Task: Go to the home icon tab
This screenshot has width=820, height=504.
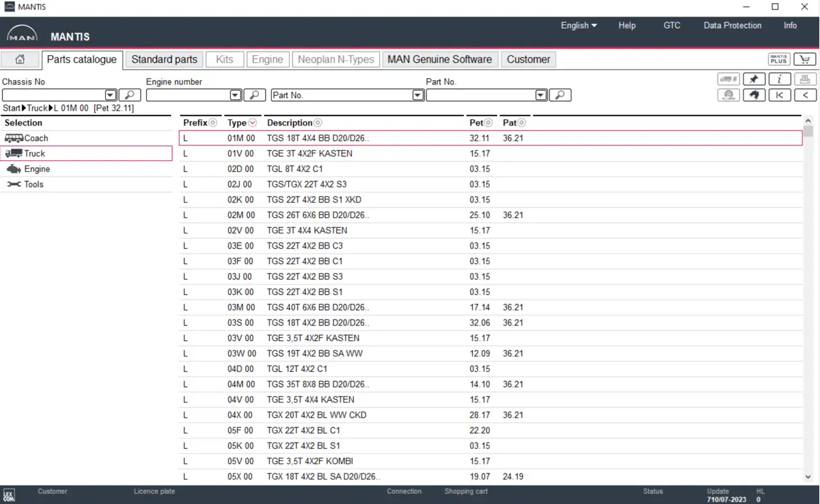Action: click(x=20, y=60)
